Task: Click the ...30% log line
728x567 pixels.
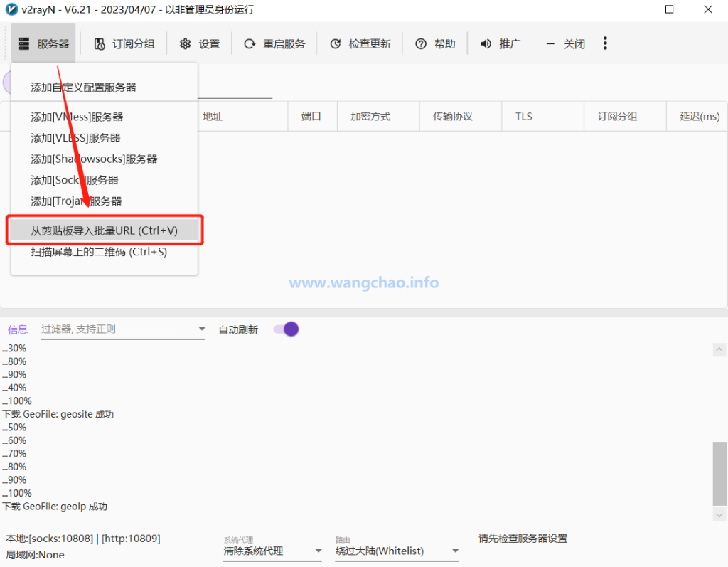Action: (x=14, y=348)
